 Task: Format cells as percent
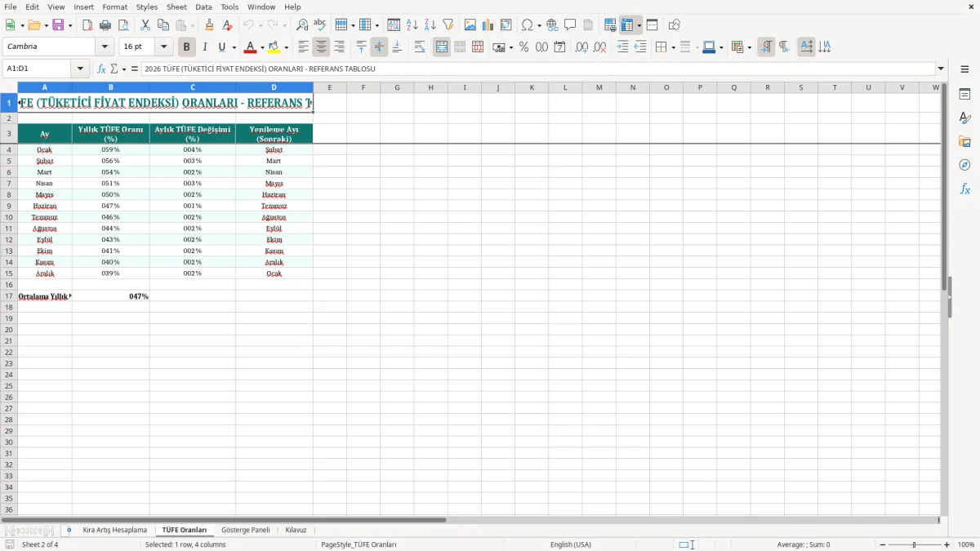(x=523, y=47)
